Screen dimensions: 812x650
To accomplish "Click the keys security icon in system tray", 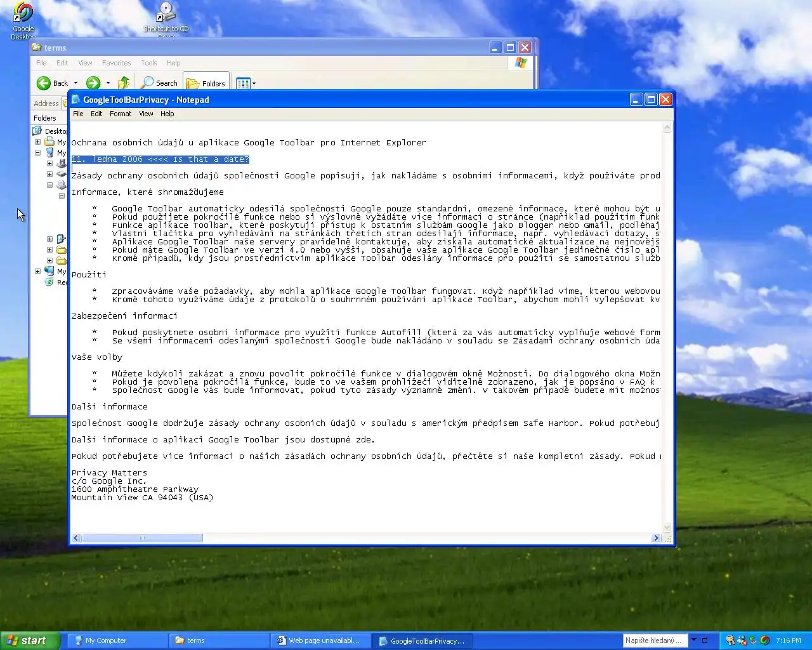I will coord(731,640).
